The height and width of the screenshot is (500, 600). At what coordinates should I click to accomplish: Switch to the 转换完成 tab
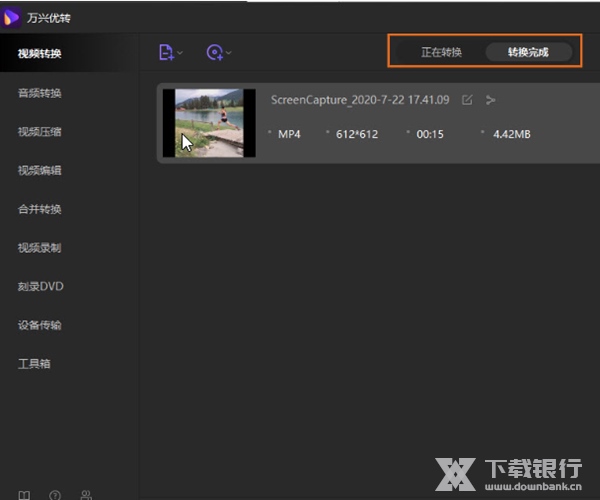pos(528,52)
